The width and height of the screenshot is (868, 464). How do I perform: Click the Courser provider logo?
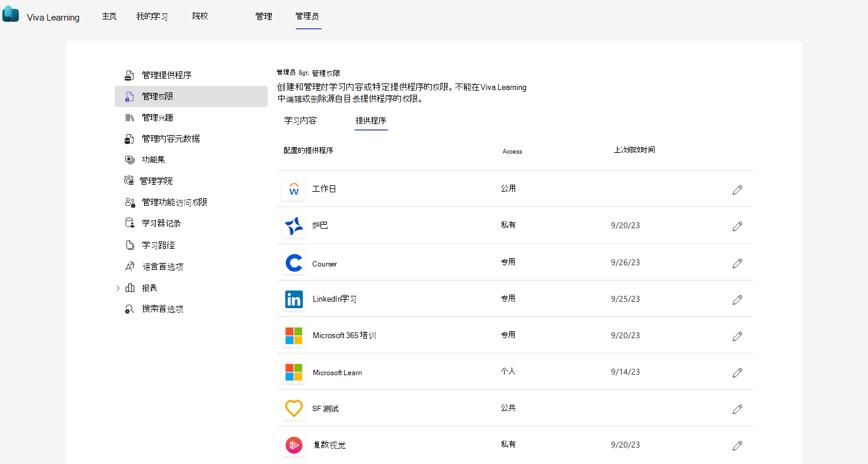(x=293, y=263)
